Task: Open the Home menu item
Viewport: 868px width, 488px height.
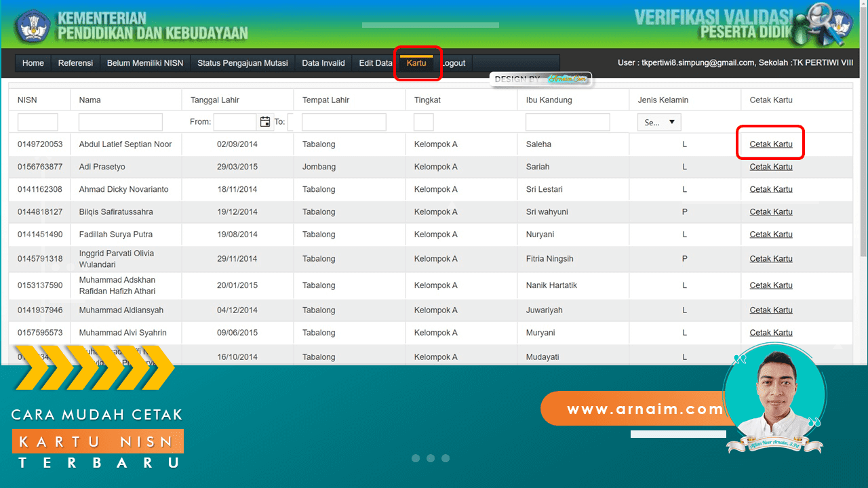Action: [33, 63]
